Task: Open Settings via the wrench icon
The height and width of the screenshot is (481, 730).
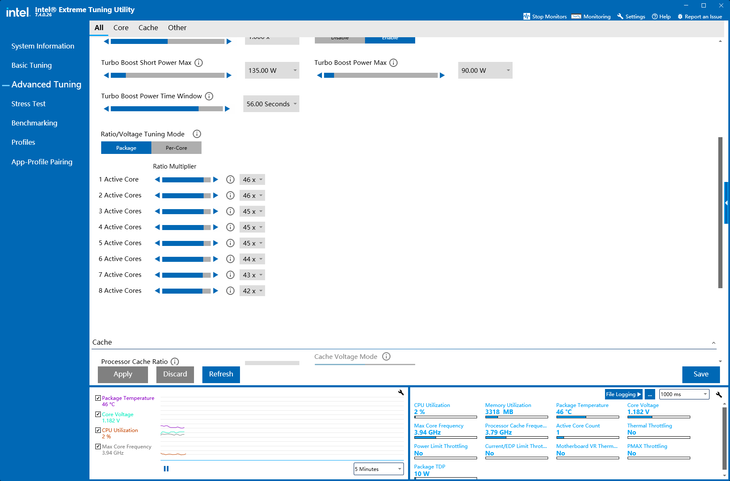Action: click(620, 16)
